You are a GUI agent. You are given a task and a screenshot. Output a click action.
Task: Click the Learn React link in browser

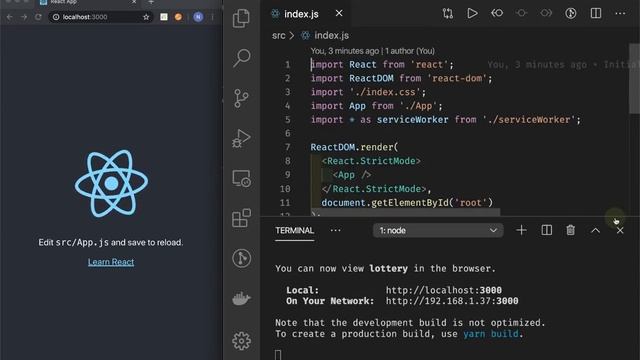coord(111,262)
